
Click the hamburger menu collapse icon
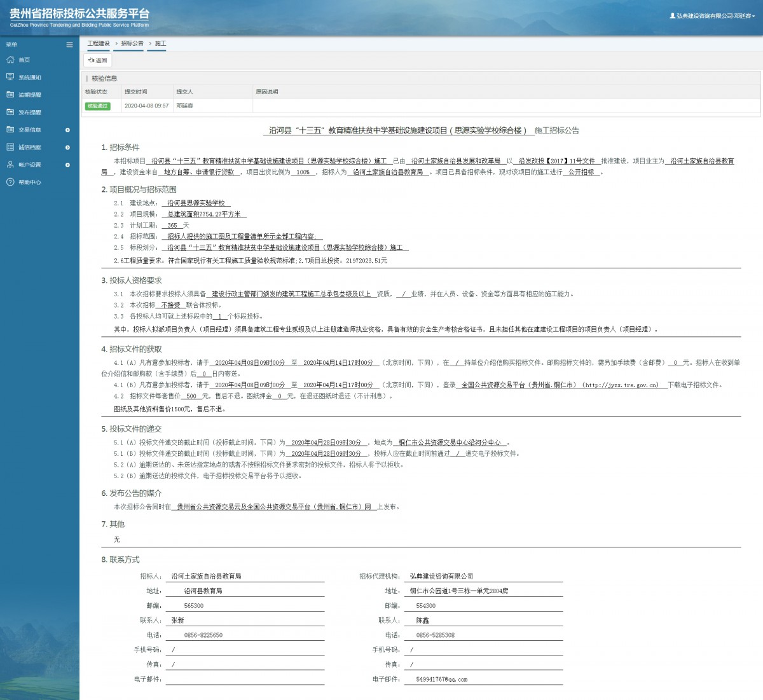[x=69, y=45]
